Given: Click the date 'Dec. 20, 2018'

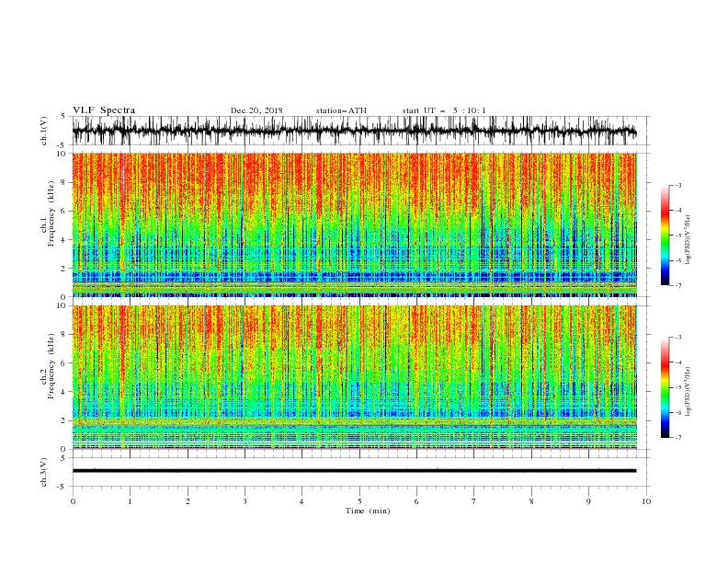Looking at the screenshot, I should click(256, 110).
